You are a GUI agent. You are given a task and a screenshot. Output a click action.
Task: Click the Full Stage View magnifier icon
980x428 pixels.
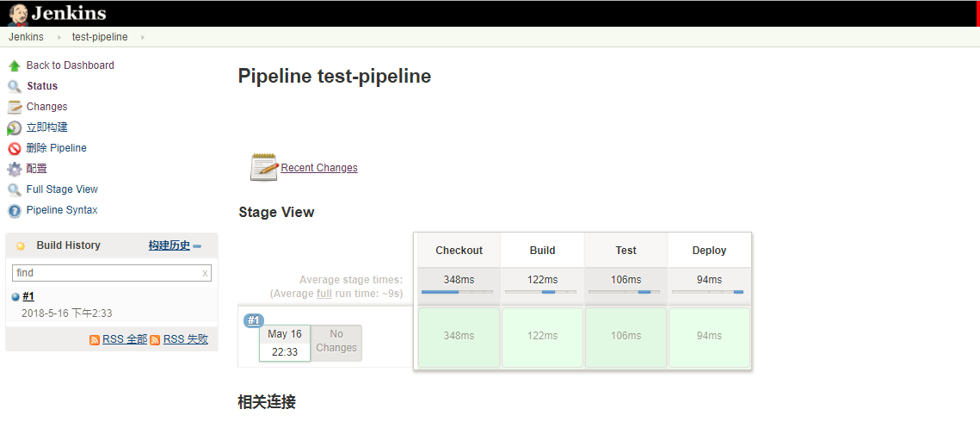click(x=15, y=189)
